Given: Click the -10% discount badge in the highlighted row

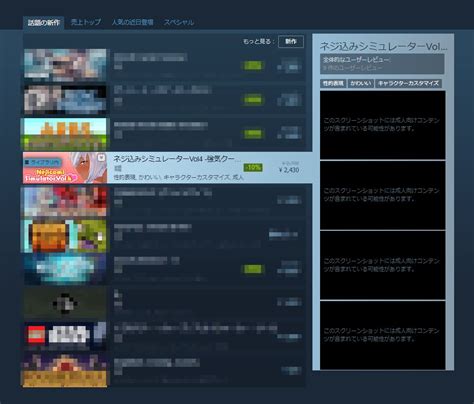Looking at the screenshot, I should pyautogui.click(x=253, y=167).
